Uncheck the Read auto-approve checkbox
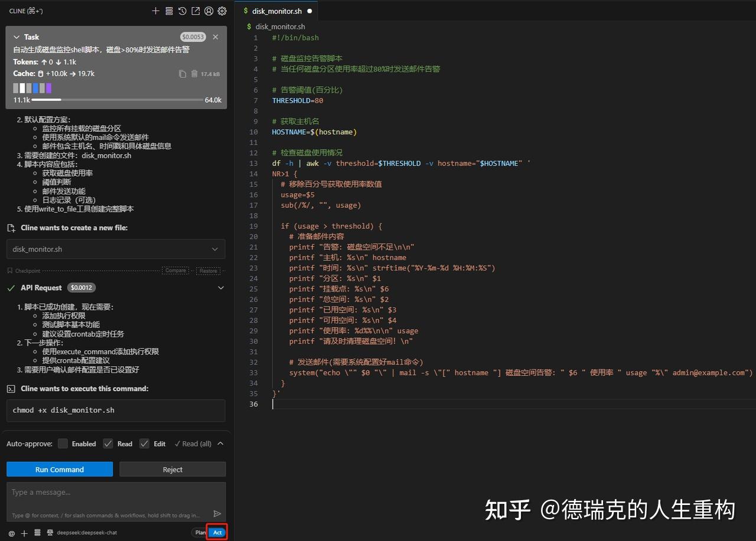756x541 pixels. tap(107, 444)
